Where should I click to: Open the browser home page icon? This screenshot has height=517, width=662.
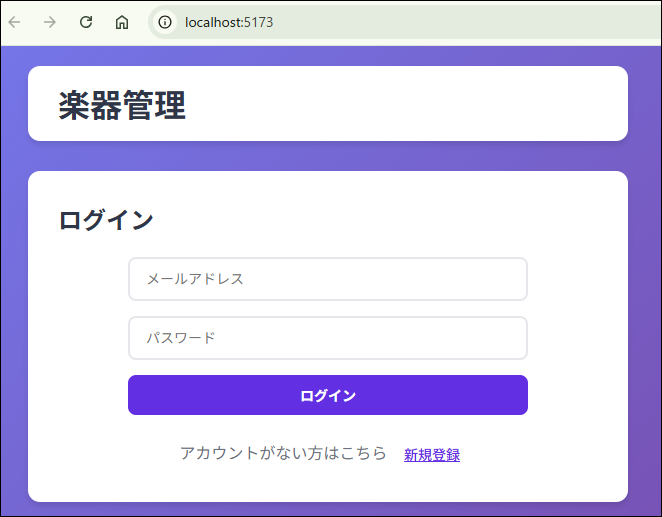[x=122, y=22]
